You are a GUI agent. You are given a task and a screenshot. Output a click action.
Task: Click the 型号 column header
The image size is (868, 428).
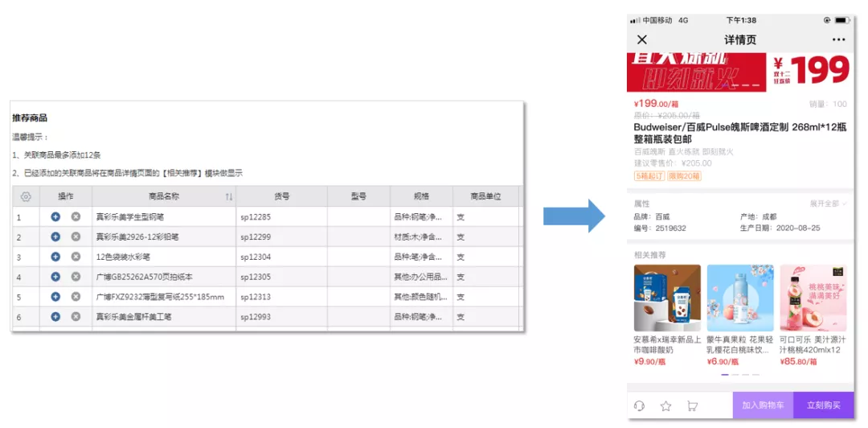358,196
